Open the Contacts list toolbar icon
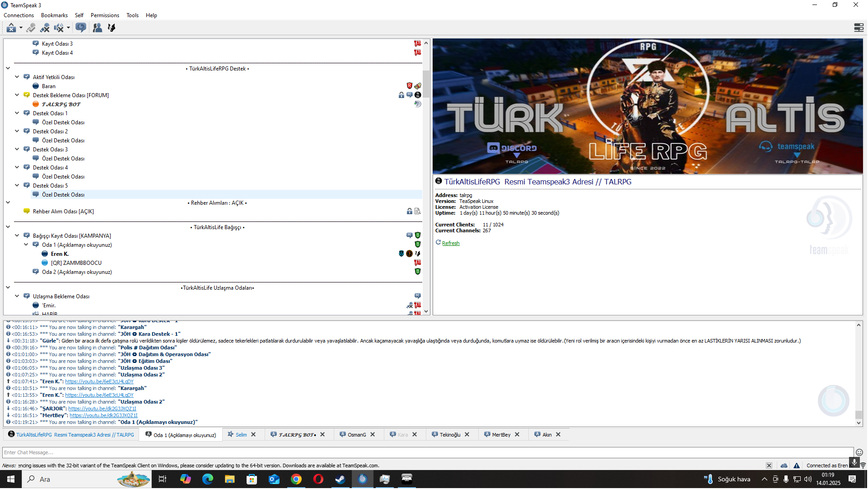Screen dimensions: 868x489 click(97, 28)
